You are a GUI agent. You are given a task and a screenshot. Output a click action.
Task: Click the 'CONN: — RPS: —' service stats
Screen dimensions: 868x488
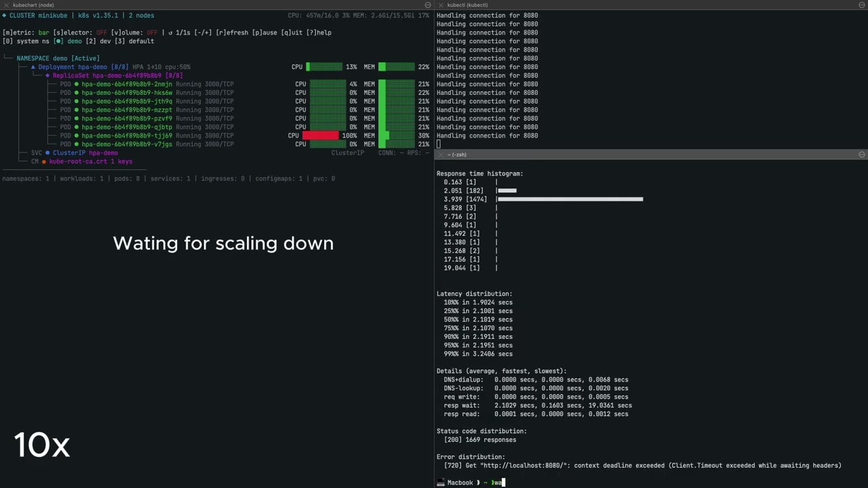click(x=403, y=153)
